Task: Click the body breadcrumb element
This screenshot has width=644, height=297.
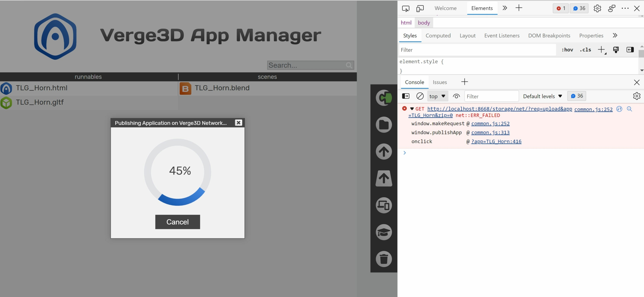Action: [x=424, y=23]
